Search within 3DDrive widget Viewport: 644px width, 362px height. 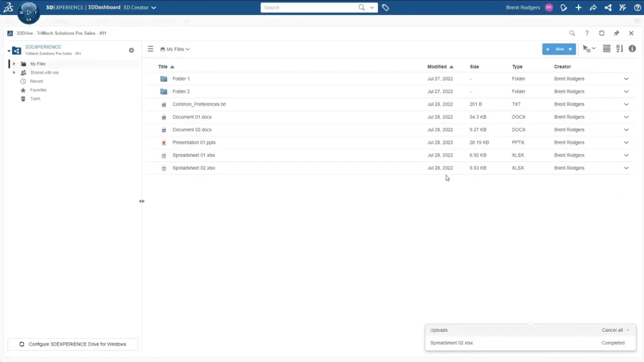click(572, 33)
